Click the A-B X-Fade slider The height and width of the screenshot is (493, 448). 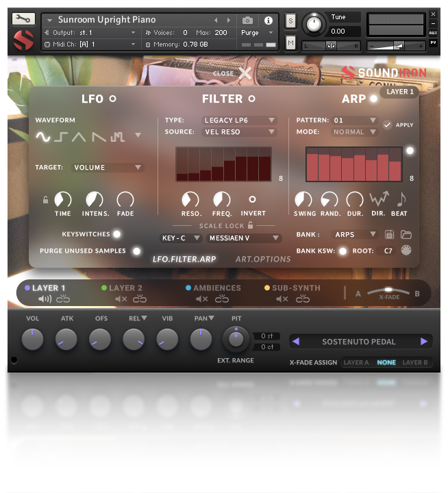(388, 292)
